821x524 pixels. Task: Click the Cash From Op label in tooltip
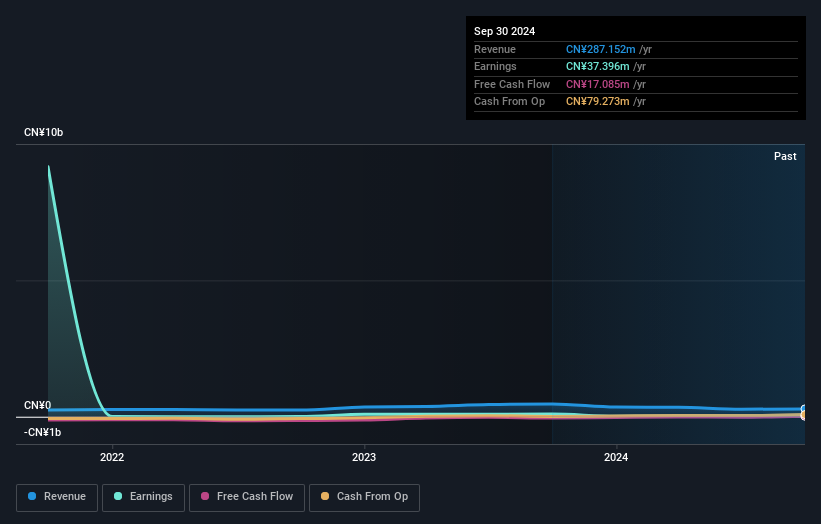click(509, 102)
